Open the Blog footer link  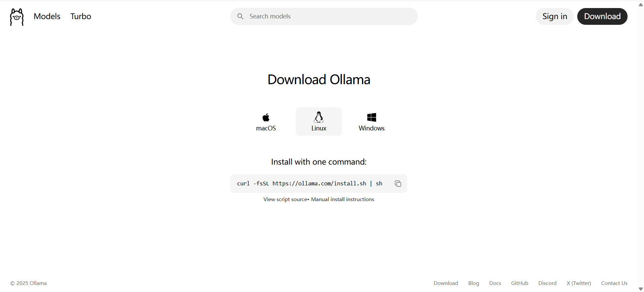coord(474,283)
